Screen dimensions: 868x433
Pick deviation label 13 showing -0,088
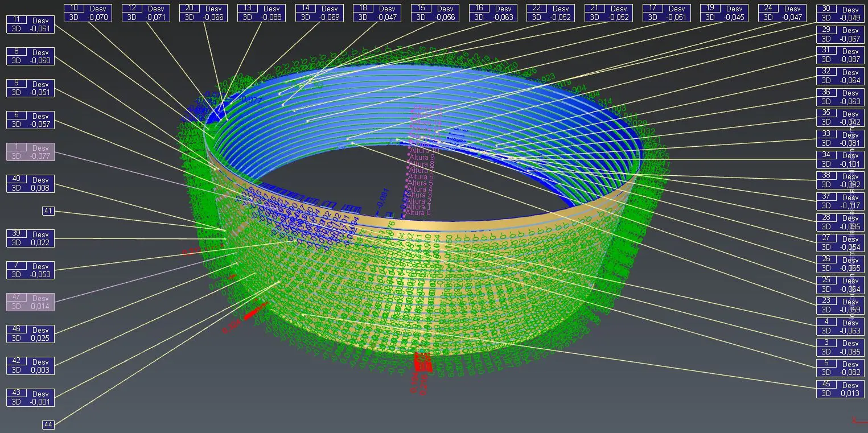point(261,13)
